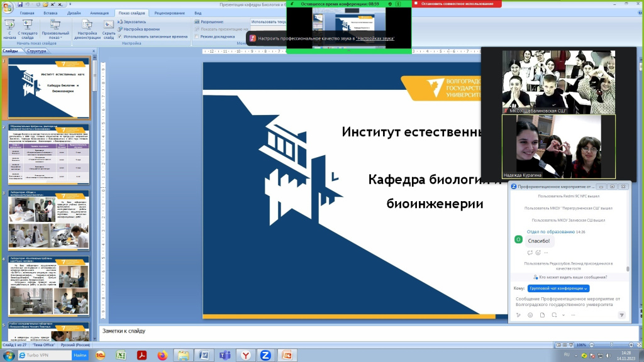The width and height of the screenshot is (644, 362).
Task: Select slide 2 thumbnail with table
Action: click(x=48, y=155)
